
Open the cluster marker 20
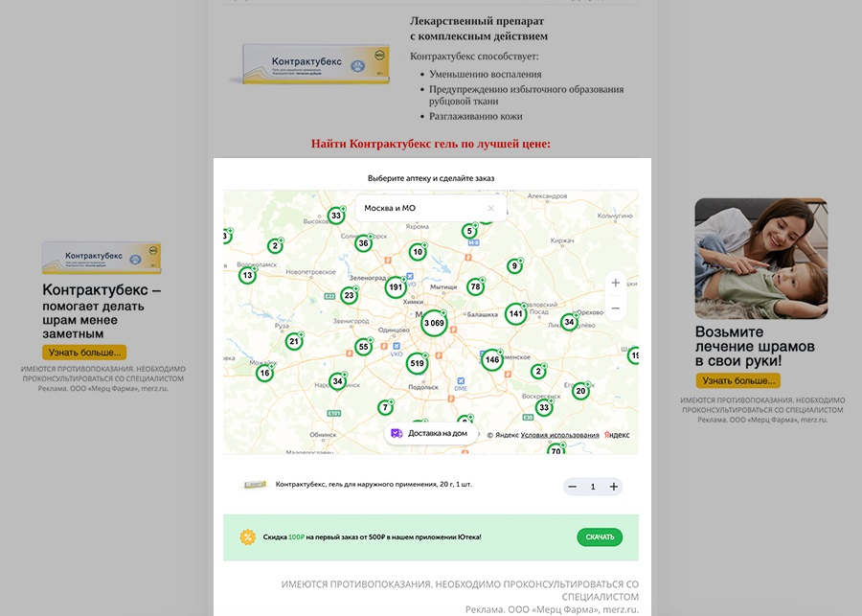tap(580, 391)
